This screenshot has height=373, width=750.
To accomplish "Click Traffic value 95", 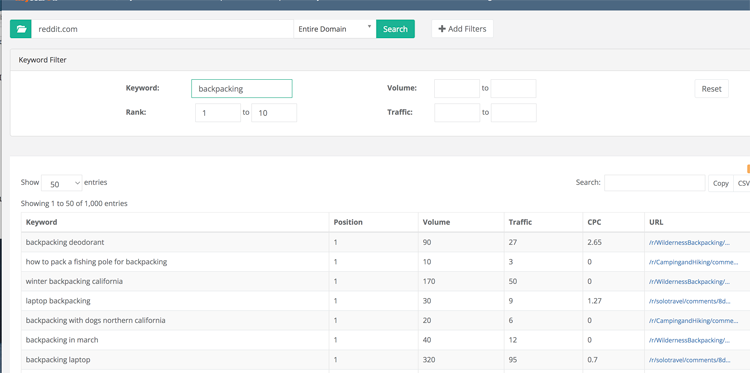I will tap(513, 360).
